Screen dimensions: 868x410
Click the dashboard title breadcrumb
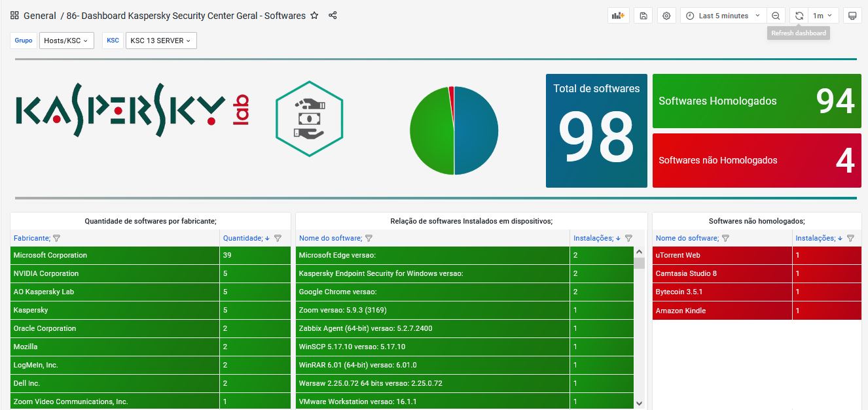coord(186,15)
